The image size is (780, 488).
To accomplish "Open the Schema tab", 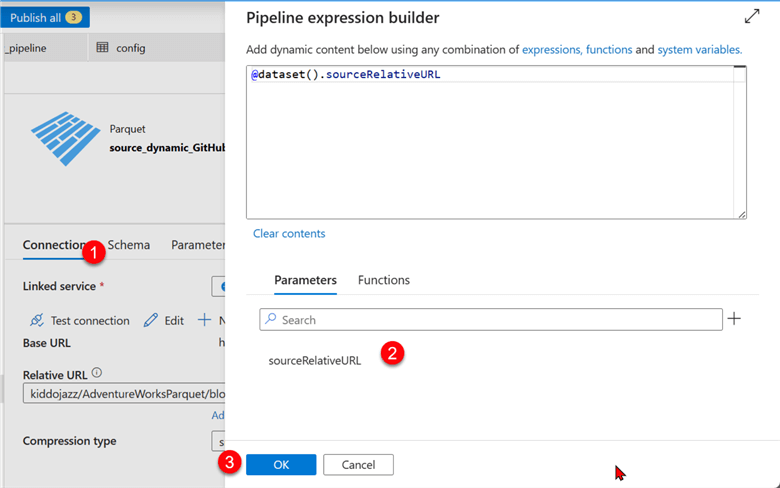I will click(130, 245).
